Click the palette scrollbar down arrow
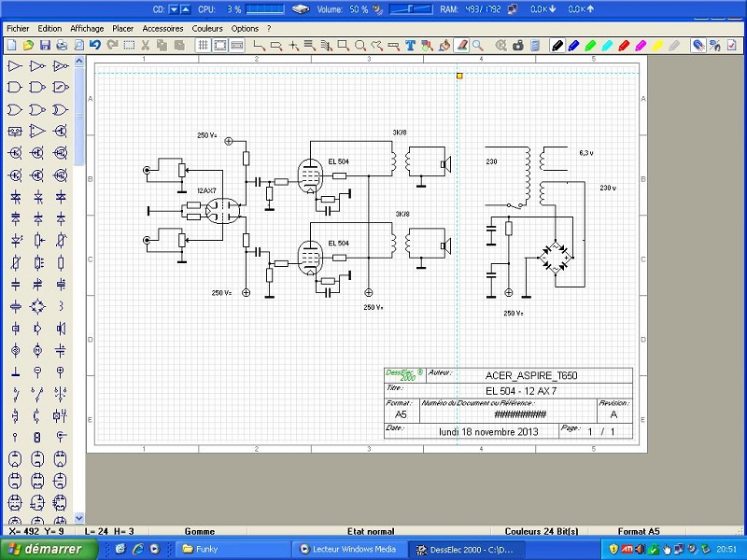This screenshot has width=747, height=560. (x=79, y=518)
